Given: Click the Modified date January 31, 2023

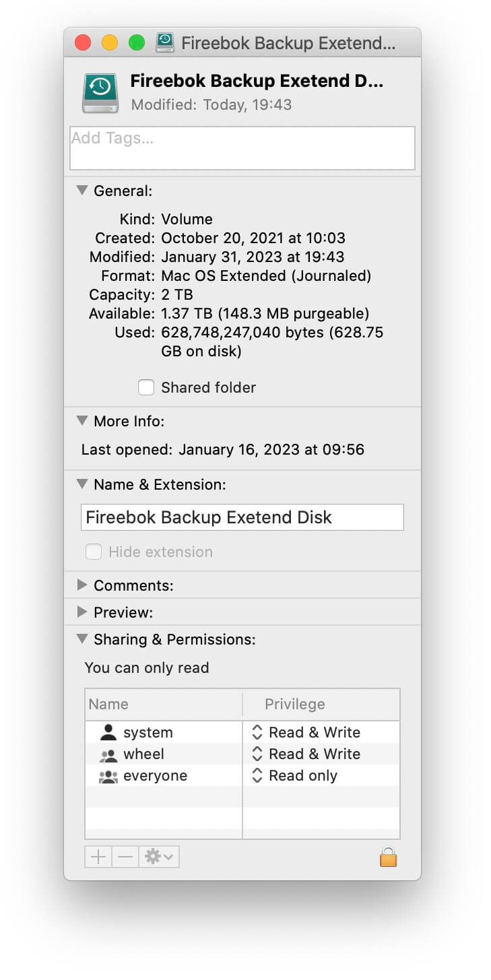Looking at the screenshot, I should click(x=253, y=257).
